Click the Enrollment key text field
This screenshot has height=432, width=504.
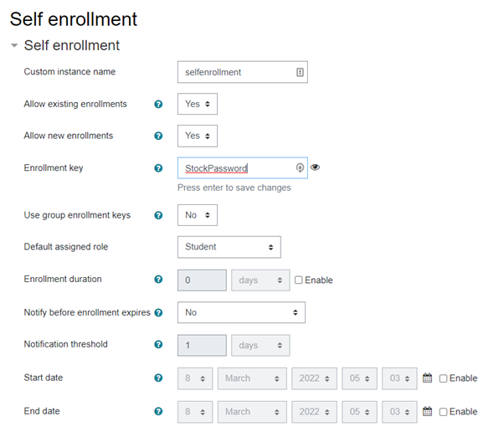pyautogui.click(x=237, y=168)
